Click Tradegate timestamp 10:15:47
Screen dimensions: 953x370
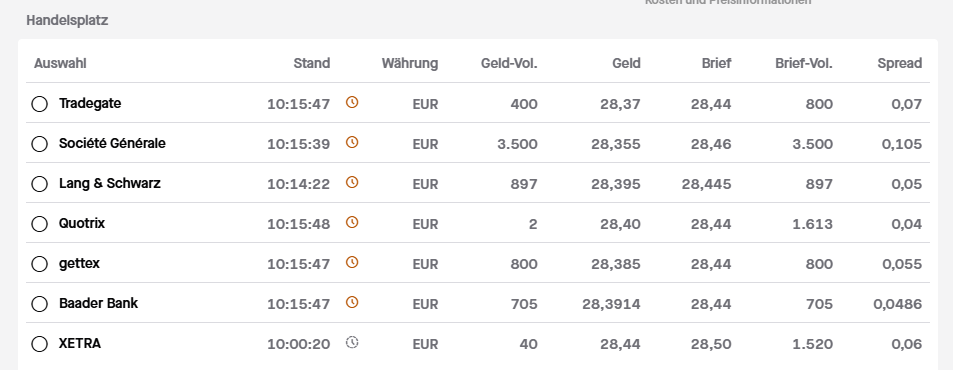[299, 104]
